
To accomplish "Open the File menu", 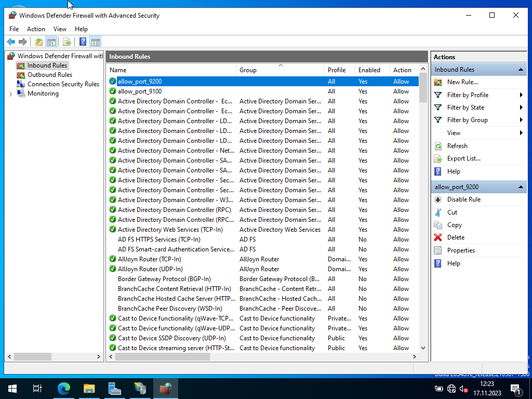I will [x=14, y=29].
